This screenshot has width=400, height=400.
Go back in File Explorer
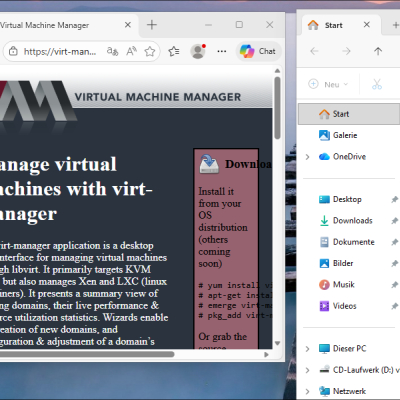pyautogui.click(x=314, y=51)
